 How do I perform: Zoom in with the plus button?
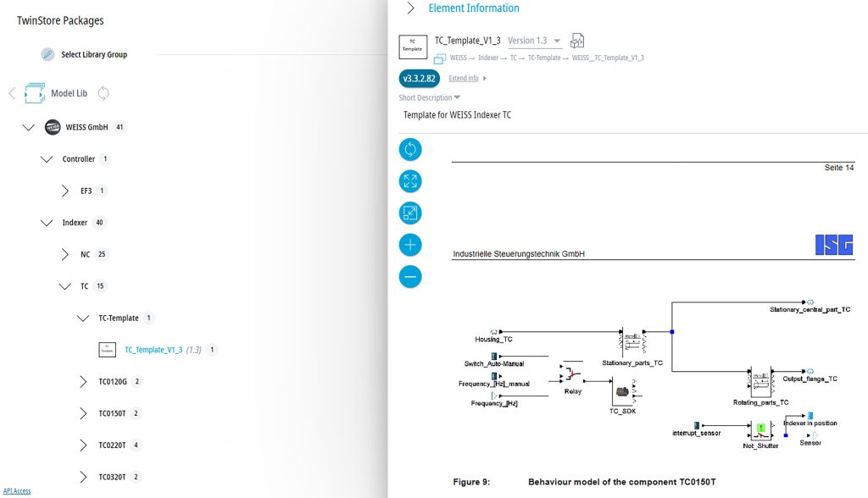410,245
